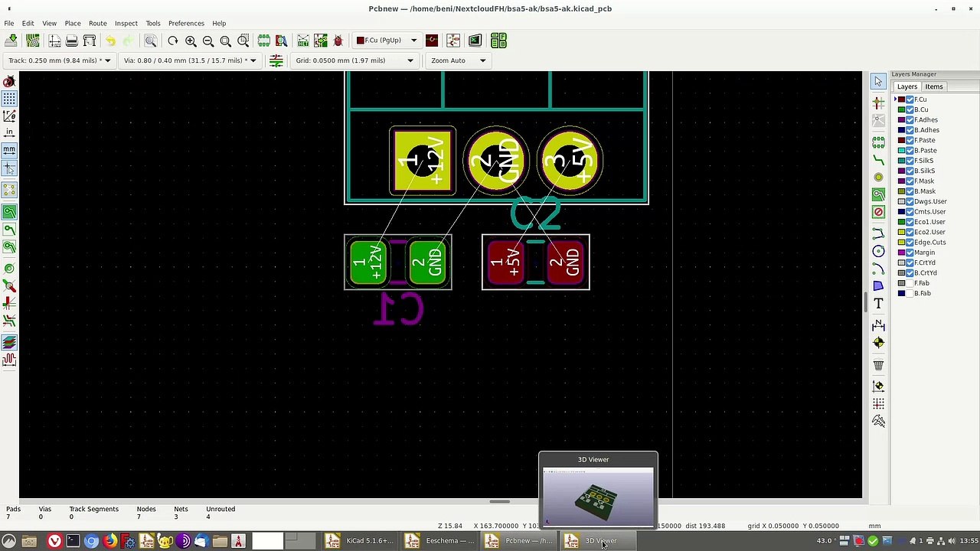Open the Route menu
The height and width of the screenshot is (551, 980).
[x=97, y=23]
